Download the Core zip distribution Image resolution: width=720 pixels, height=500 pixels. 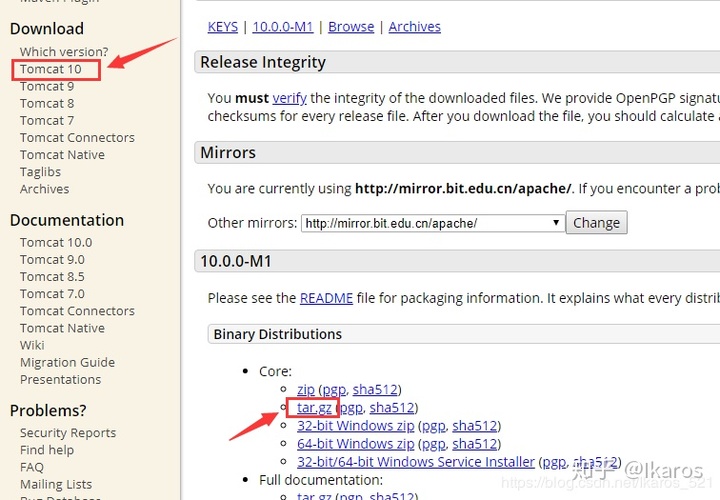[x=306, y=389]
